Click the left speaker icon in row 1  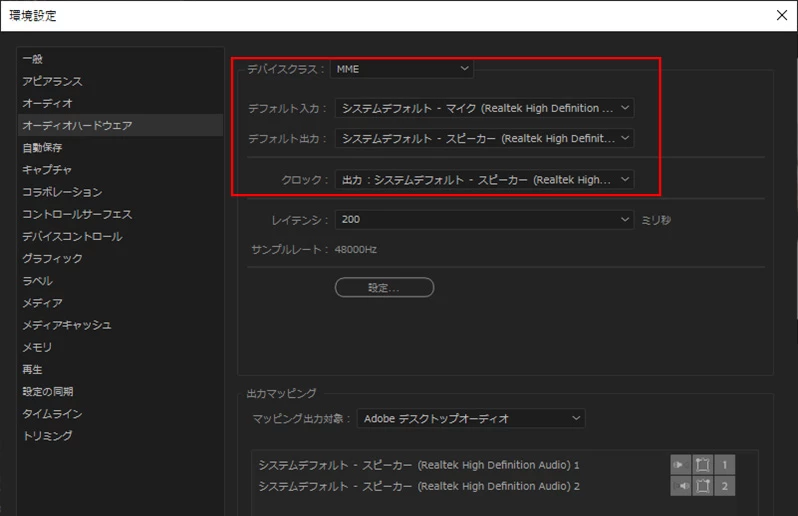click(680, 465)
